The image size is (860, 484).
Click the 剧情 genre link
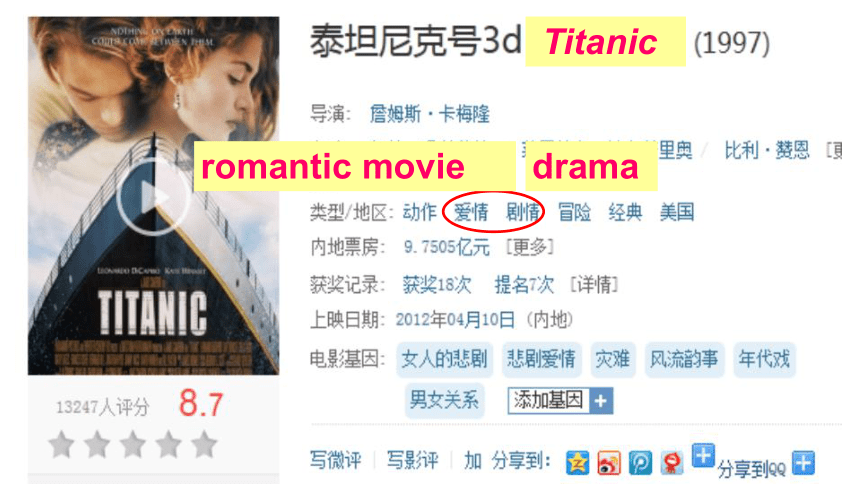(x=522, y=212)
